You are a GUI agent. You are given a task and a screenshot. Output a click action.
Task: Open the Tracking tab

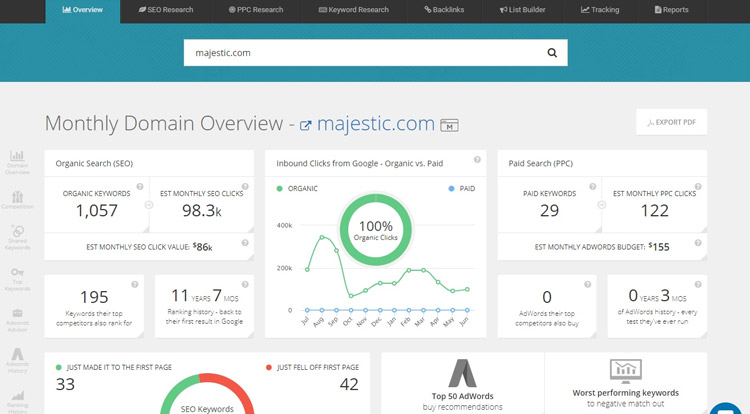(600, 11)
